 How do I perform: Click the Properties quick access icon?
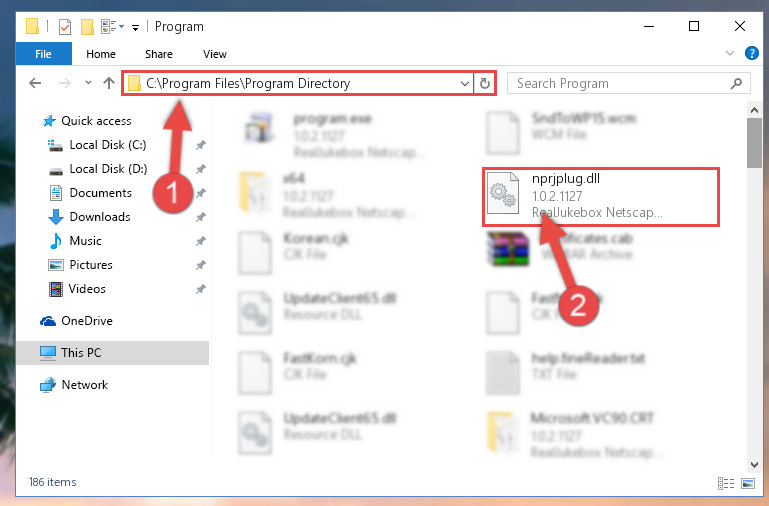click(65, 27)
